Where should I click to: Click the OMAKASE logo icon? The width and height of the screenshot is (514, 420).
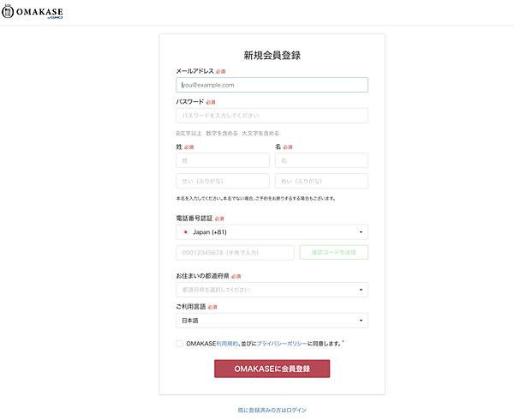[8, 12]
